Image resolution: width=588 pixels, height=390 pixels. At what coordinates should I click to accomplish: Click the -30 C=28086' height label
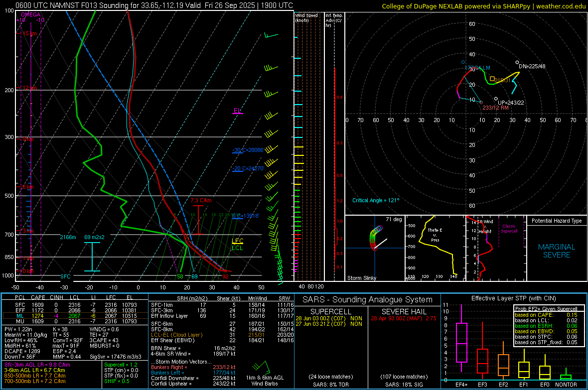(248, 150)
